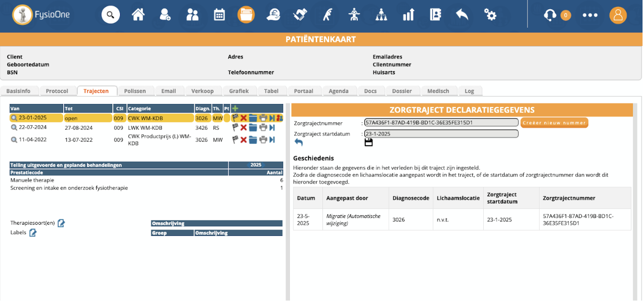Open the euro finance icon
This screenshot has height=303, width=644.
pos(273,15)
